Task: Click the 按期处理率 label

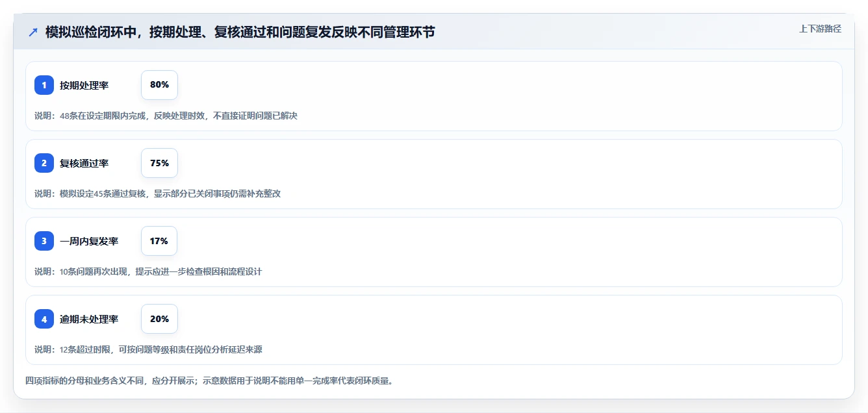Action: click(x=84, y=85)
